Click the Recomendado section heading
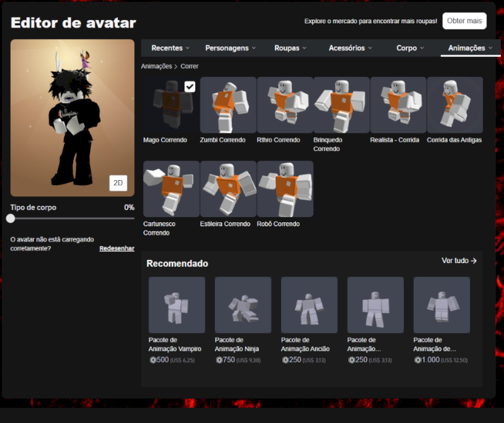This screenshot has width=504, height=423. coord(177,263)
